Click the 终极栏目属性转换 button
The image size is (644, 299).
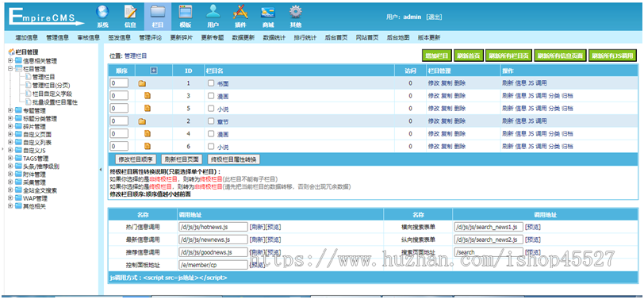point(234,159)
